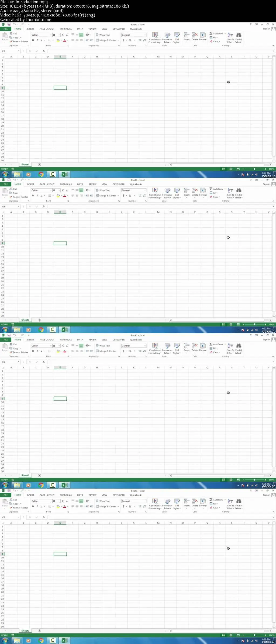Click Undo in the 00:00:20 frame's title bar
This screenshot has height=644, width=276.
(x=15, y=180)
